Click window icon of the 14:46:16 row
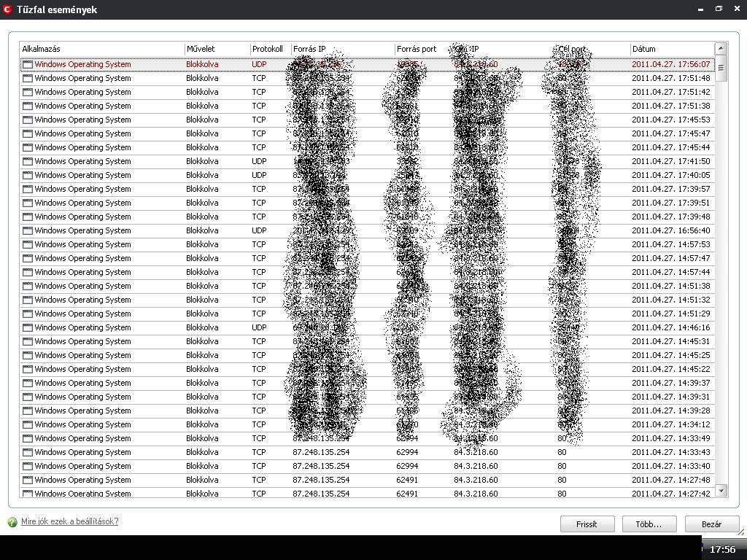This screenshot has height=560, width=747. [28, 327]
